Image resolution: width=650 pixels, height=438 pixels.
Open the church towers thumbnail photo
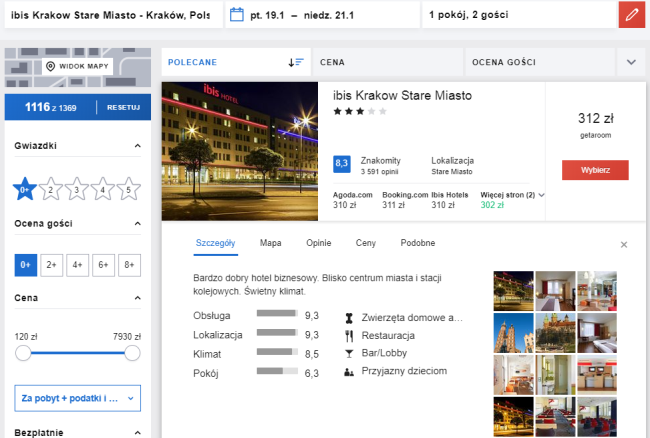[513, 333]
